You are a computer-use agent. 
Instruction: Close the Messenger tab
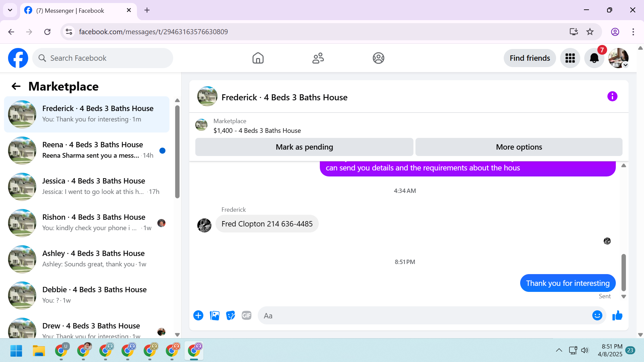129,10
